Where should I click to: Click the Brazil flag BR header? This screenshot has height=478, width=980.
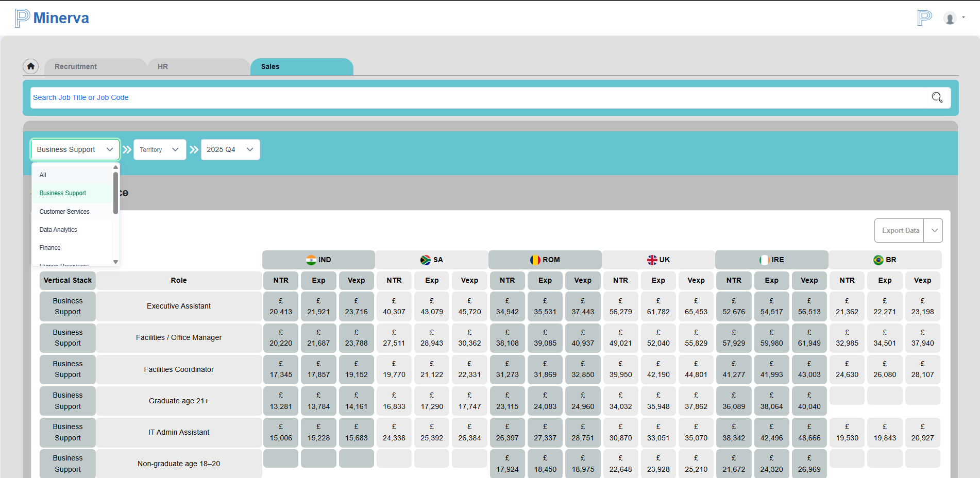point(885,260)
